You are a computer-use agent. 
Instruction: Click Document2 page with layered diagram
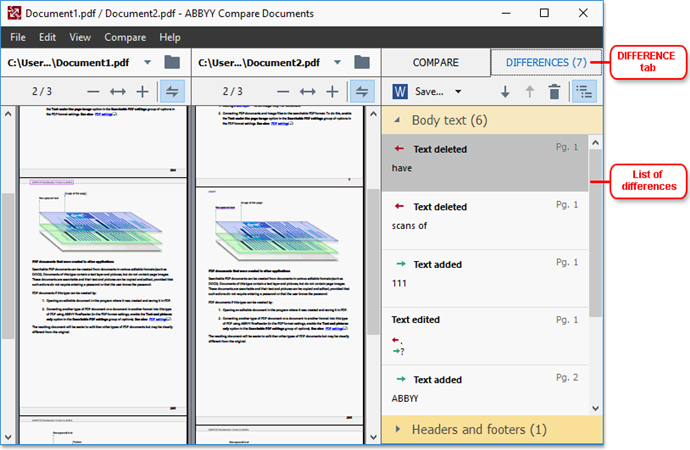279,305
